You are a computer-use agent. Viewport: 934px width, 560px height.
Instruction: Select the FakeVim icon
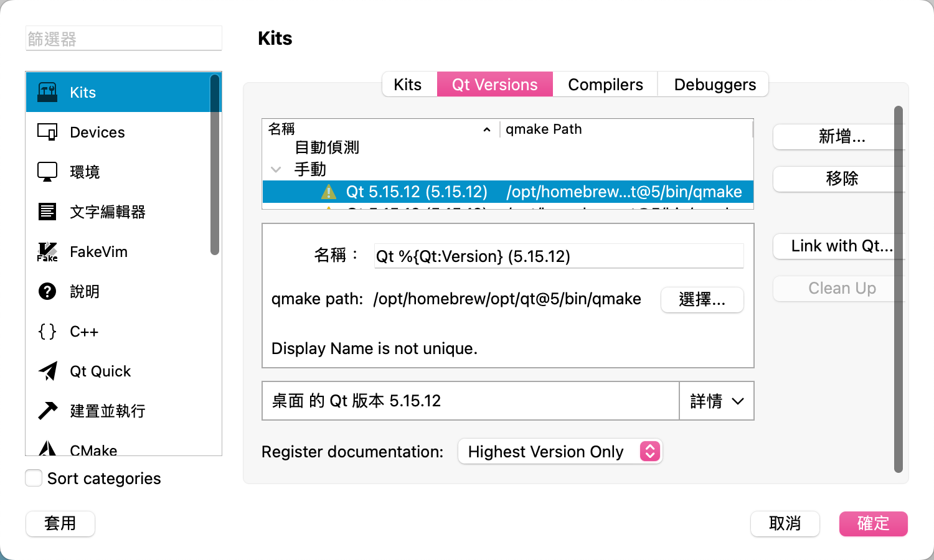pos(47,251)
